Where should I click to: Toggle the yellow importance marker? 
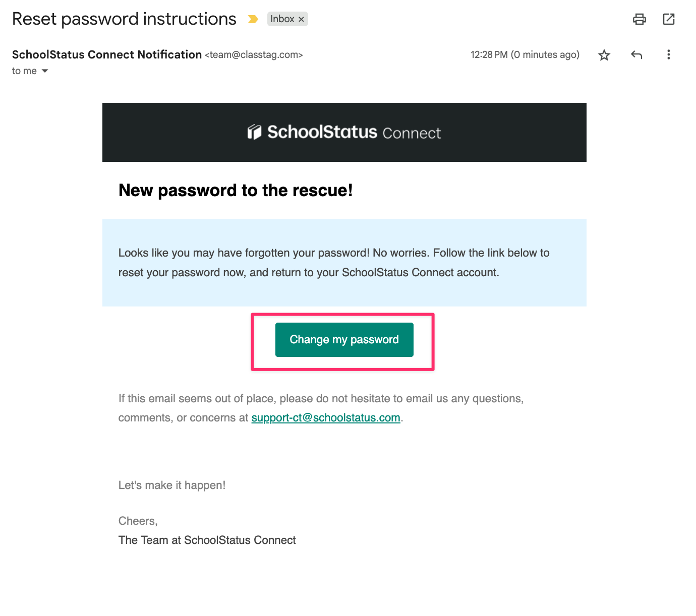pos(253,19)
